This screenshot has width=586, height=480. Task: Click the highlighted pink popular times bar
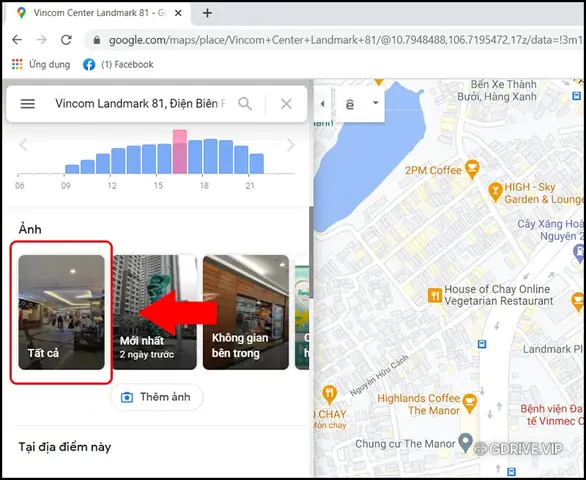[x=180, y=152]
